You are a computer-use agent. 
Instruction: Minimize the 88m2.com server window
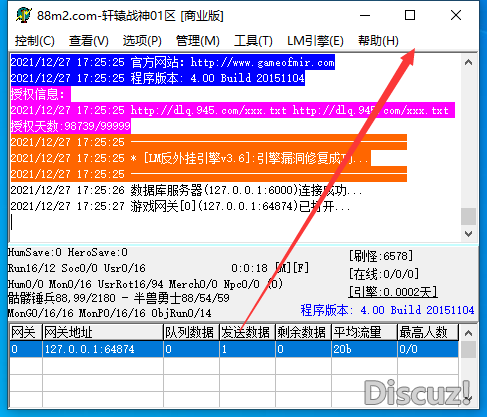point(365,15)
